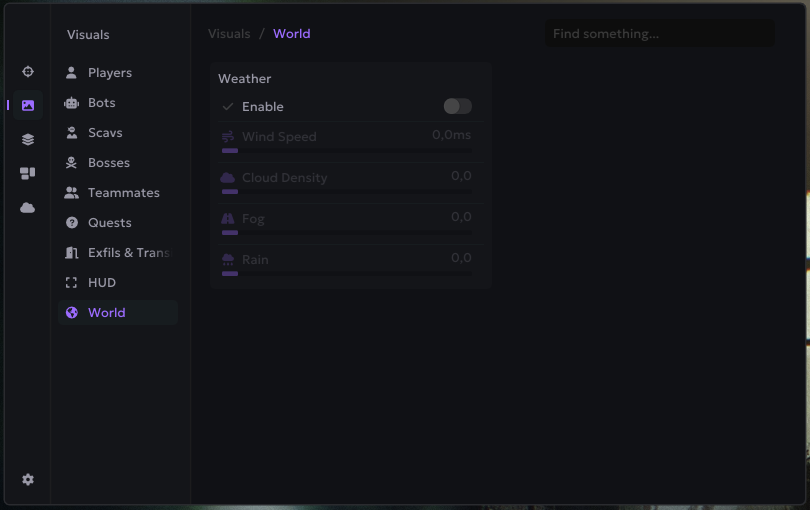The image size is (810, 510).
Task: Go to the Teammates section
Action: (x=123, y=193)
